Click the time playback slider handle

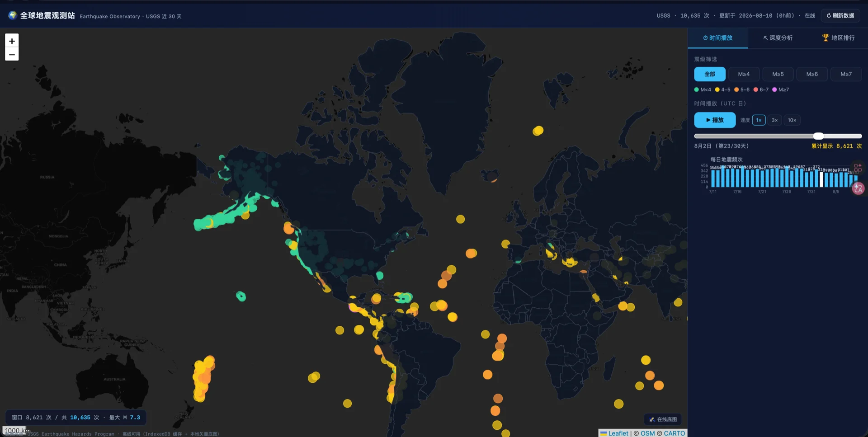(x=818, y=136)
